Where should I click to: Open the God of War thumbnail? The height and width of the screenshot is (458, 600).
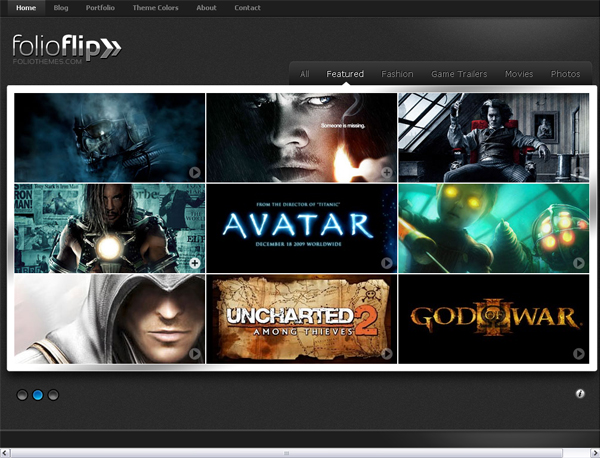[x=494, y=319]
